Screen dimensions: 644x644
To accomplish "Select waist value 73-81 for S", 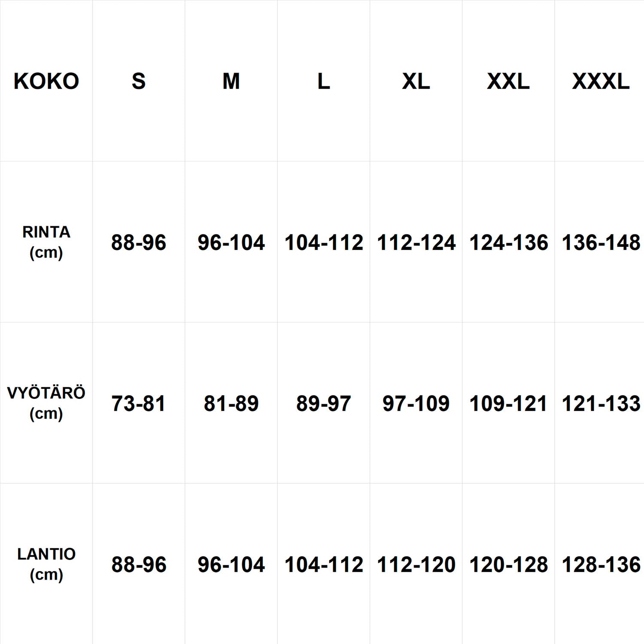I will point(139,404).
